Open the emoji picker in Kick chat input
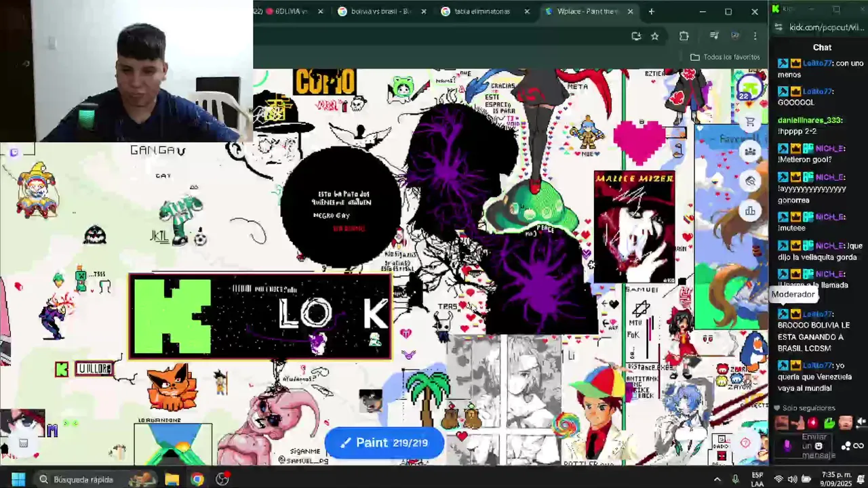Viewport: 868px width, 488px height. coord(818,446)
